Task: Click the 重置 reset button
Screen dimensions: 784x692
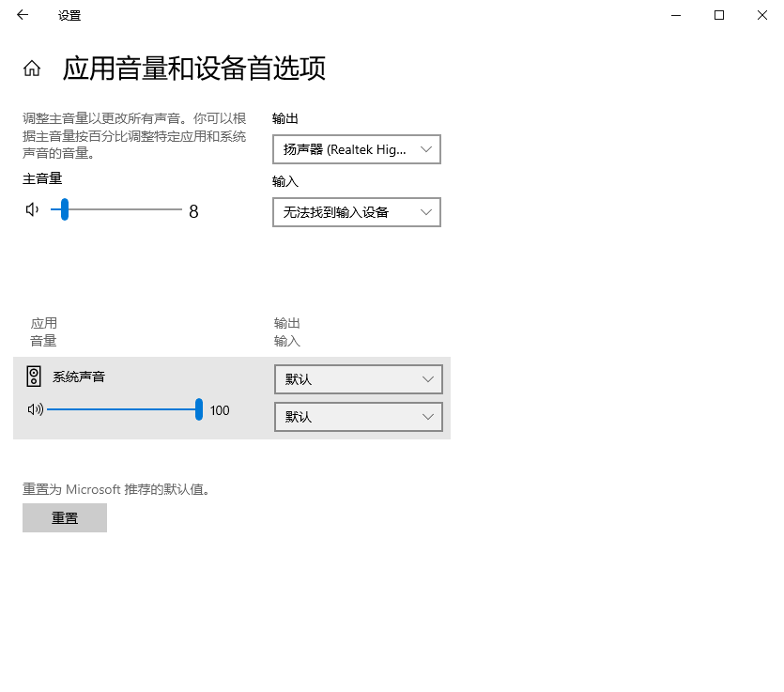Action: point(65,517)
